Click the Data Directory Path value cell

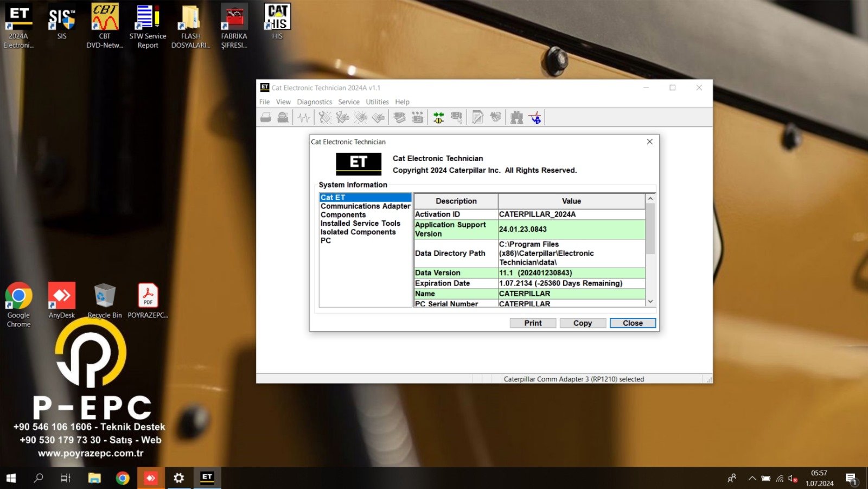tap(571, 253)
